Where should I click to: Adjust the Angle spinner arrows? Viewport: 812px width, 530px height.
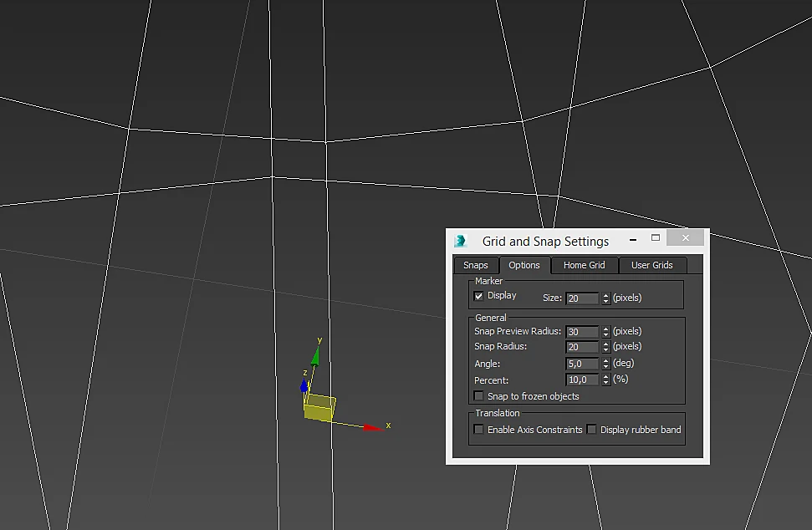(605, 364)
